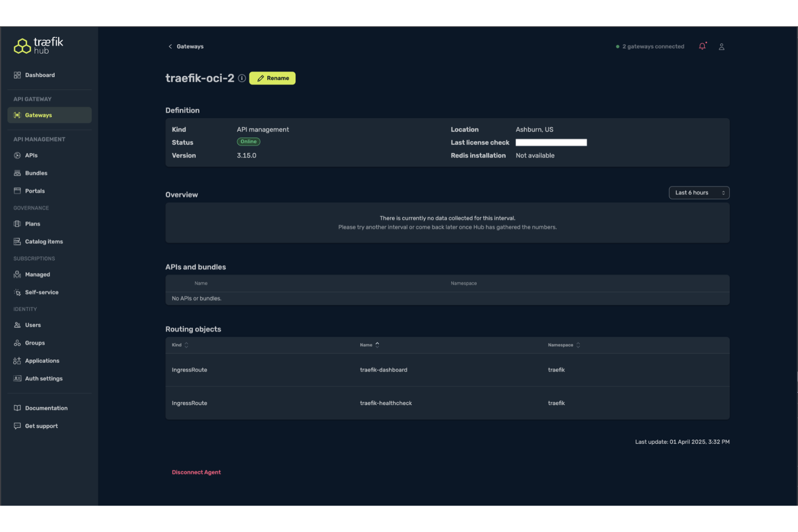Open Self-service subscriptions icon

tap(17, 292)
